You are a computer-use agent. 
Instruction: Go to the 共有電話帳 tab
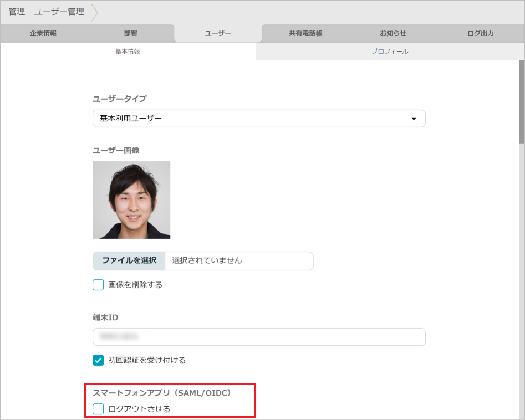point(305,33)
